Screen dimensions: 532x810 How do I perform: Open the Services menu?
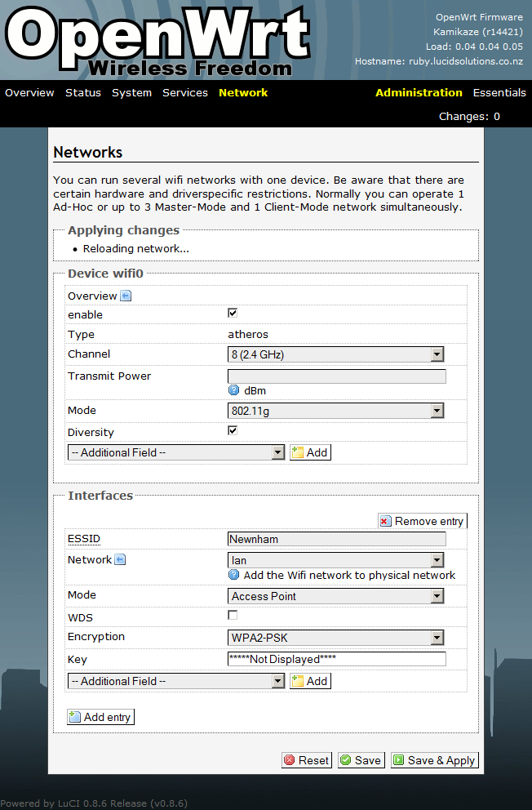(184, 93)
